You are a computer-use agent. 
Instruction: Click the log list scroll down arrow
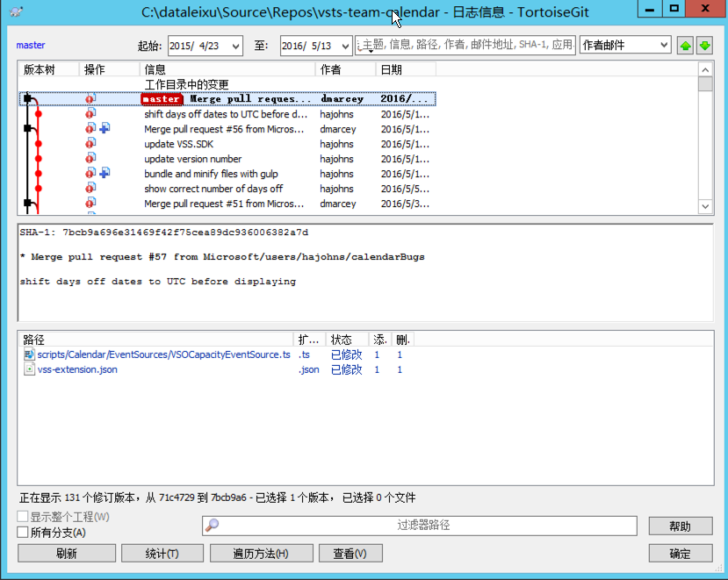pos(705,206)
